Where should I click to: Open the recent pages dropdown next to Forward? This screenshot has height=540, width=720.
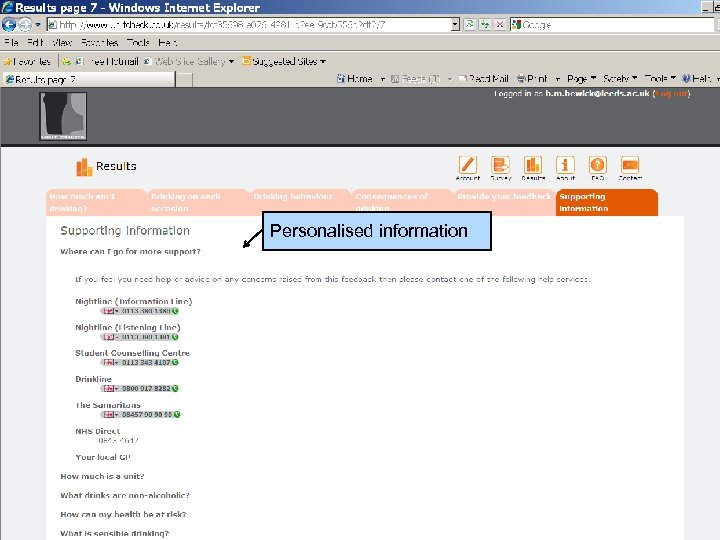tap(38, 24)
